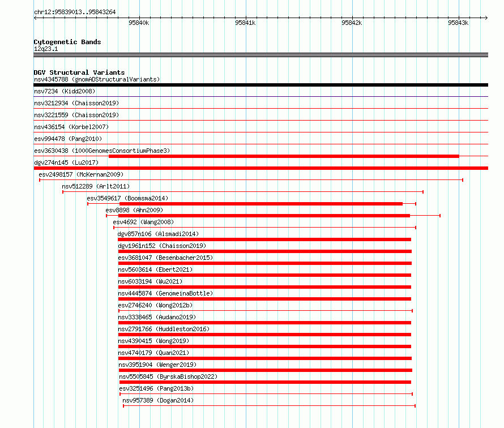Image resolution: width=504 pixels, height=428 pixels.
Task: Click the thin line under nsv957389
Action: click(270, 406)
